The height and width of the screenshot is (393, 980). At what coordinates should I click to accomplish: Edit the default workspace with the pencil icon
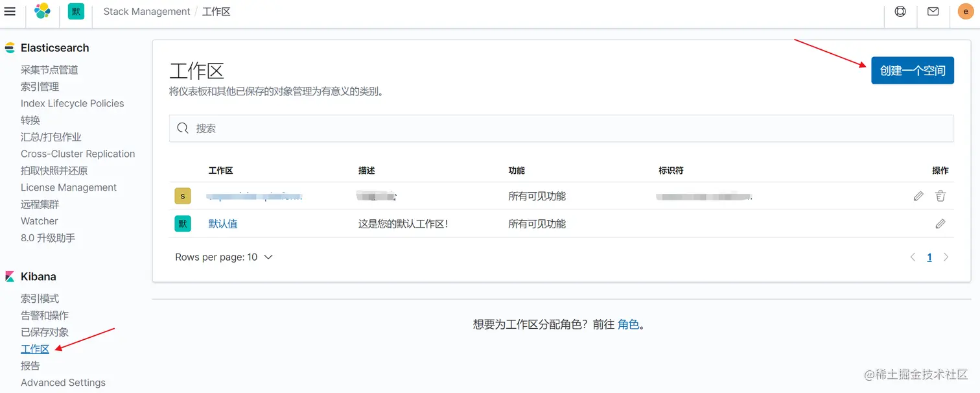tap(940, 223)
